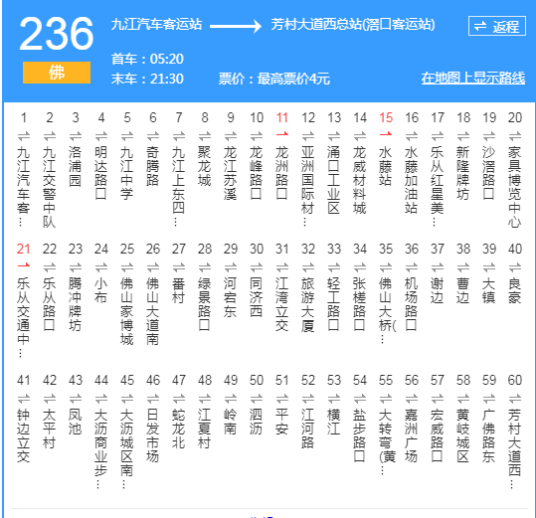Click transfer arrows icon above stop 37 谢边

click(437, 267)
